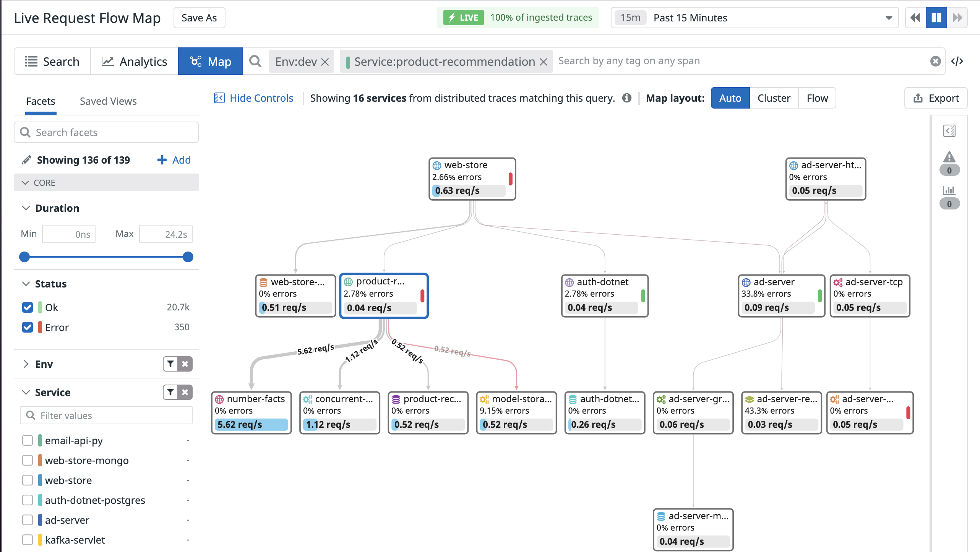
Task: Check the web-store-mongo service checkbox
Action: point(28,460)
